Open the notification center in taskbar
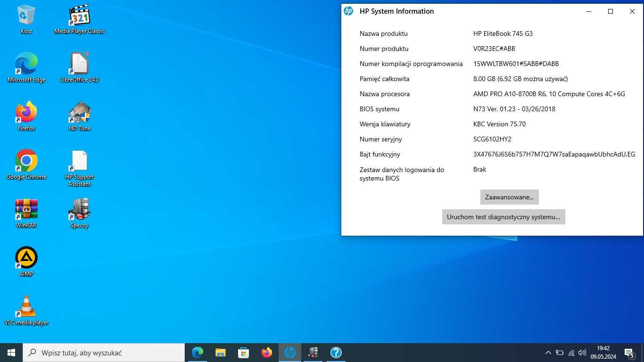 tap(629, 353)
